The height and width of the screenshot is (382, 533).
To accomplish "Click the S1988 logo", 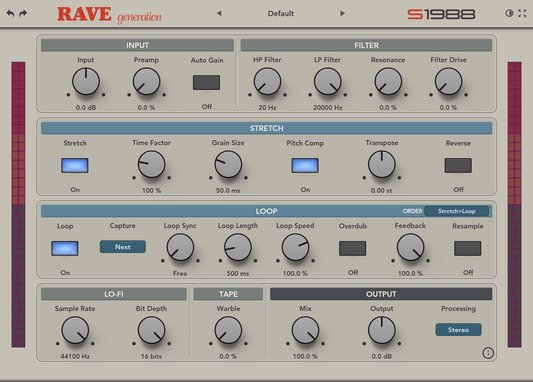I will coord(441,14).
